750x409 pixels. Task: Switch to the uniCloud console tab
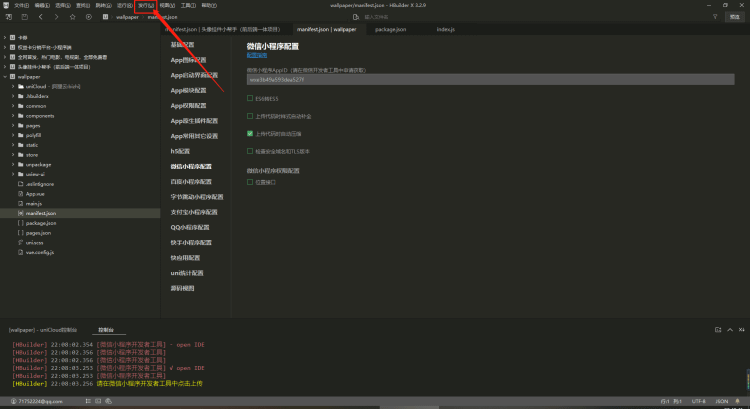pos(43,330)
